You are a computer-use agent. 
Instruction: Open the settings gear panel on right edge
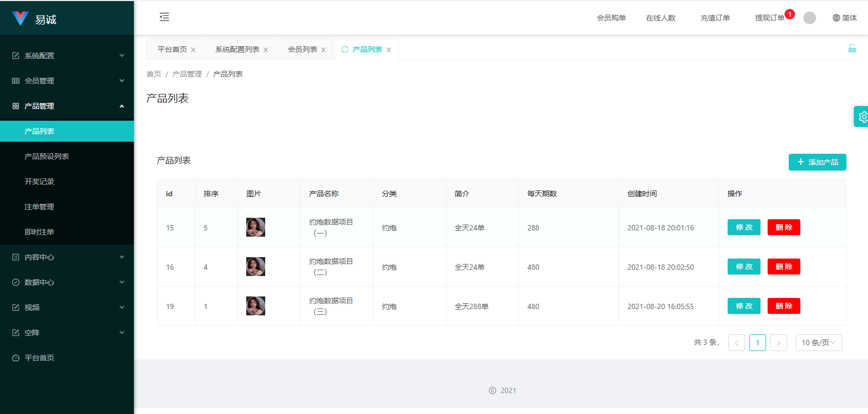point(862,117)
